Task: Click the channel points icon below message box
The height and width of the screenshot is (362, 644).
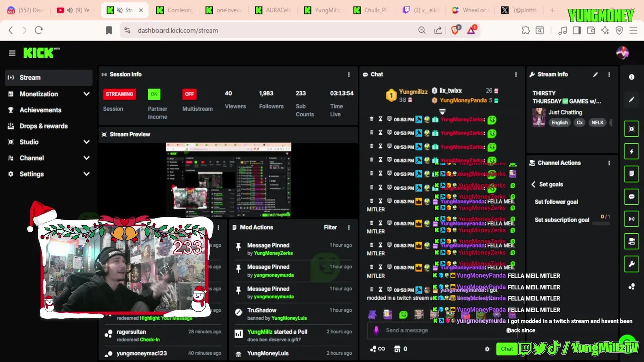Action: click(373, 349)
